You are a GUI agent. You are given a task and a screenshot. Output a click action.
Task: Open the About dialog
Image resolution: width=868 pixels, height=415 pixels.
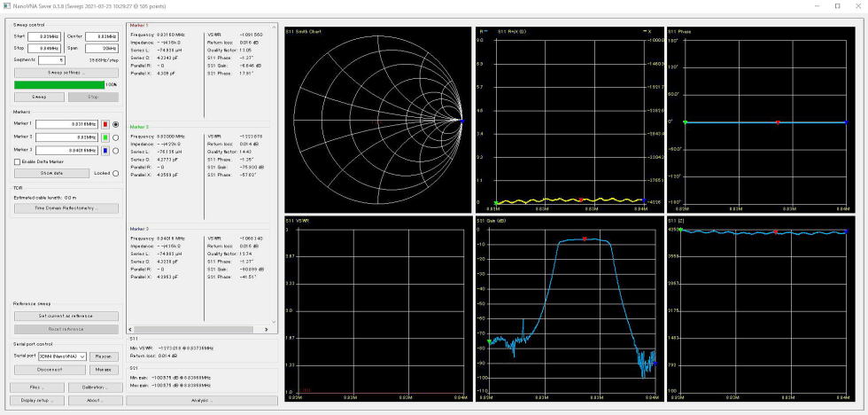click(96, 400)
